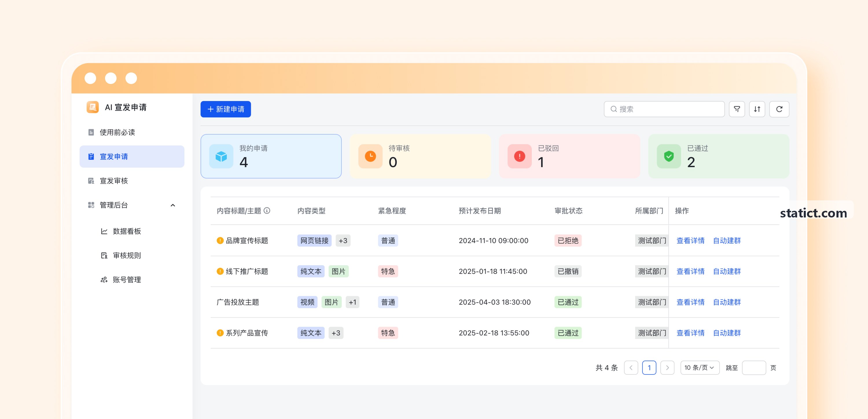Click the 广告投放主题 title cell
The height and width of the screenshot is (419, 868).
tap(238, 302)
